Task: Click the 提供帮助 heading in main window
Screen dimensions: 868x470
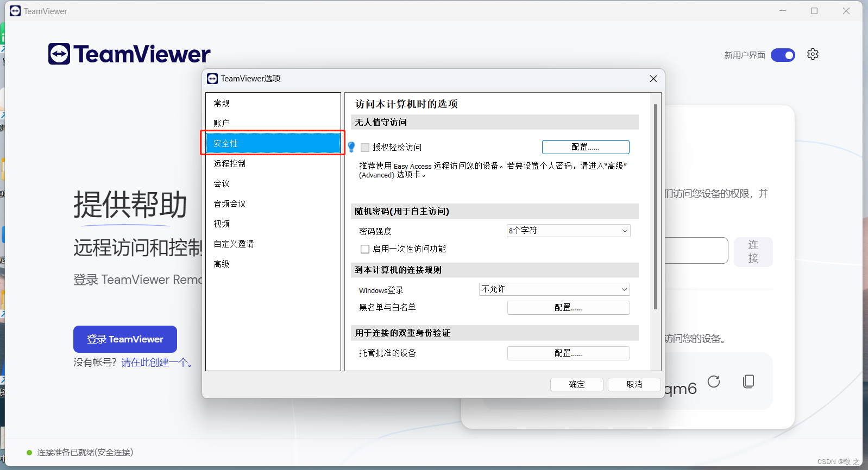Action: tap(130, 205)
